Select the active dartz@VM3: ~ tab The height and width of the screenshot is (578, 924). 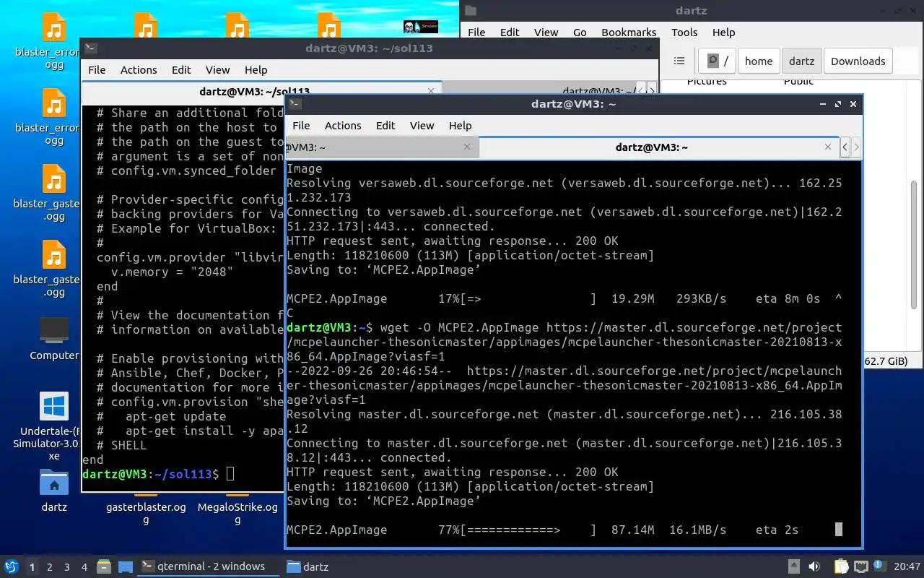pyautogui.click(x=659, y=147)
